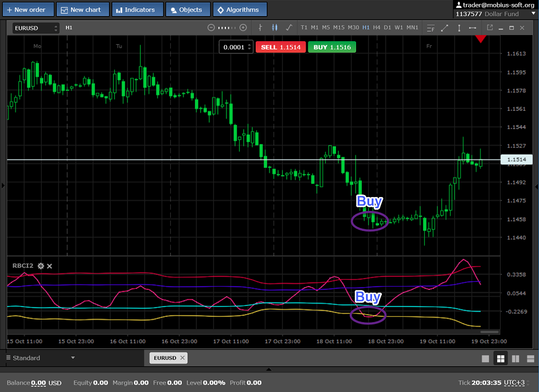
Task: Expand bottom panel with up arrow
Action: 269,369
